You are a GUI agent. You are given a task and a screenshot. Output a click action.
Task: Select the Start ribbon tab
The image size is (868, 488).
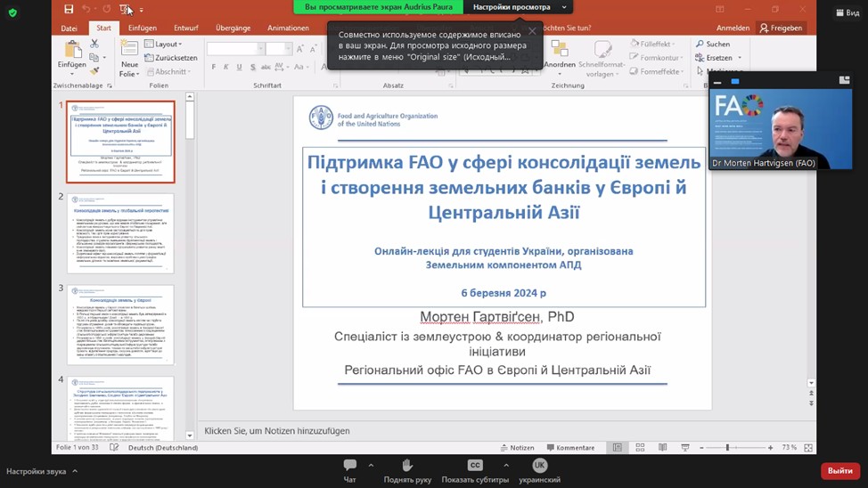103,28
